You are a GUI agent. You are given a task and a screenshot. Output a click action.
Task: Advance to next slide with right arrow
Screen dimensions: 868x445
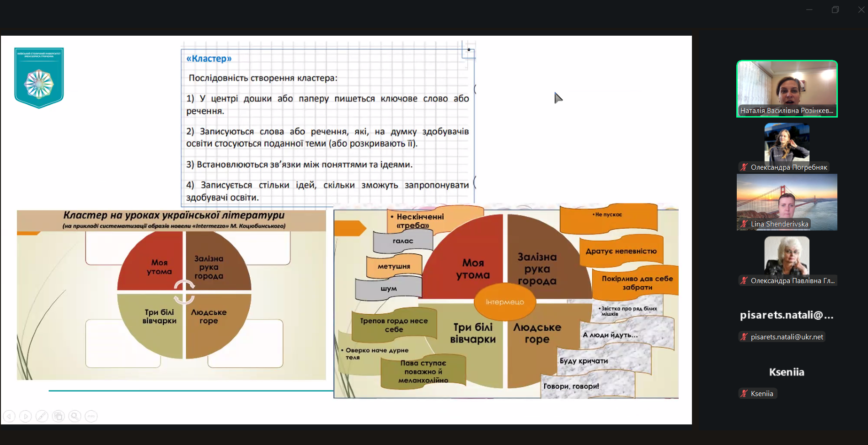tap(26, 416)
